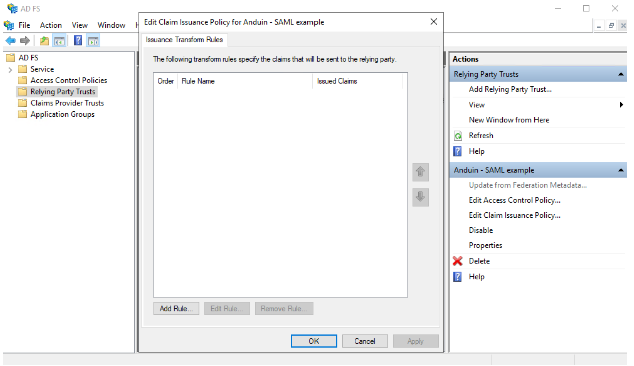The width and height of the screenshot is (634, 366).
Task: Confirm with the OK button
Action: coord(314,341)
